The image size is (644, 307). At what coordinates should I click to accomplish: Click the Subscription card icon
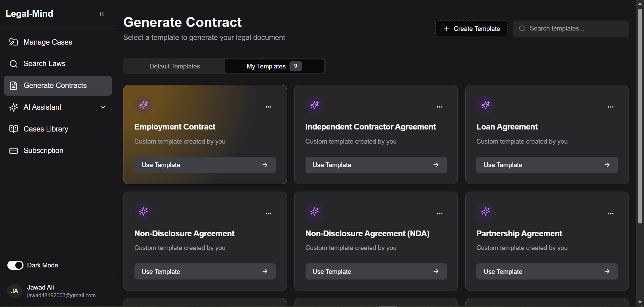(x=13, y=151)
